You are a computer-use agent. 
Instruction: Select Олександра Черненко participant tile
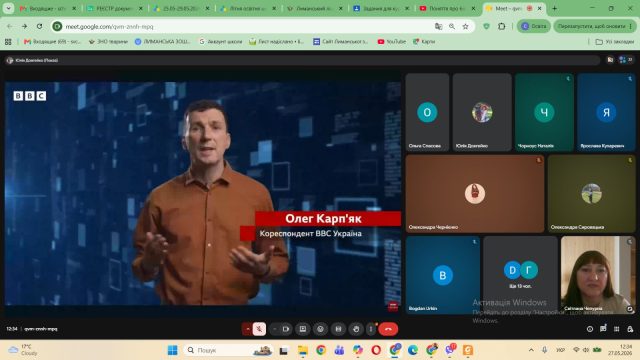coord(475,193)
